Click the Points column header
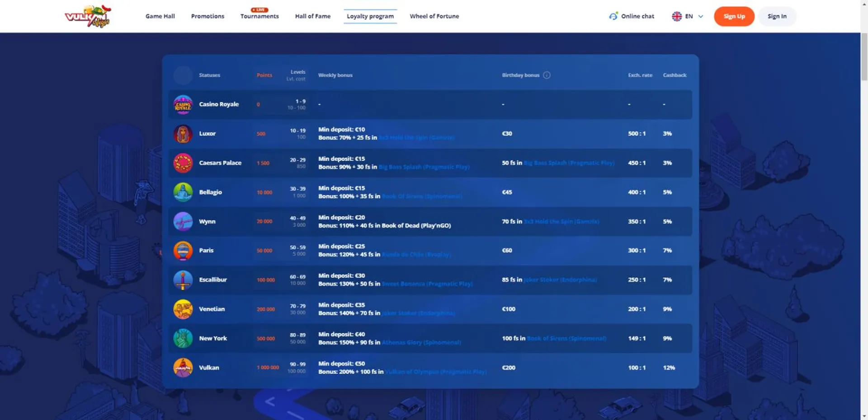The width and height of the screenshot is (868, 420). click(264, 75)
